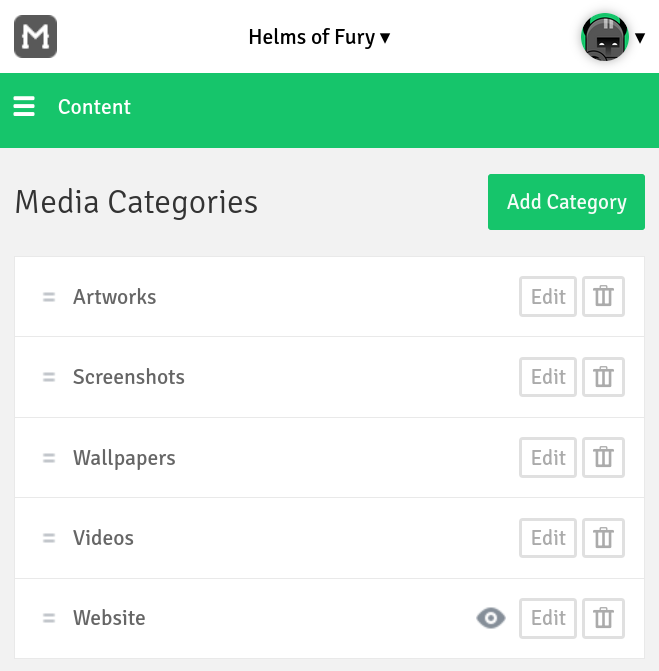Toggle visibility eye for Website category

click(491, 618)
